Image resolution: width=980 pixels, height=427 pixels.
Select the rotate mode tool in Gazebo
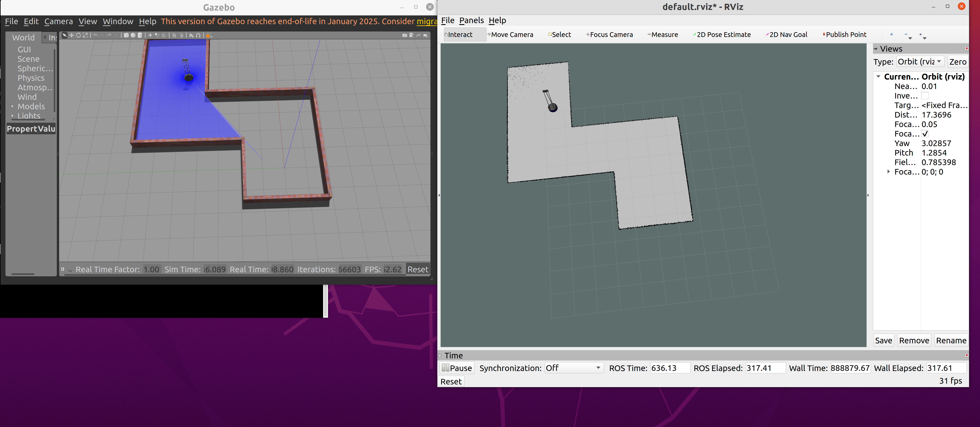(x=78, y=35)
